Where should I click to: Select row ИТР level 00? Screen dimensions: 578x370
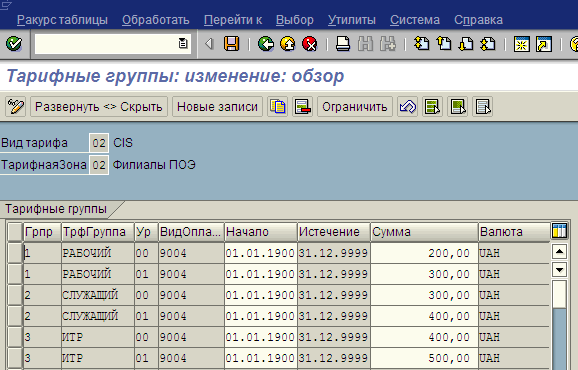coord(15,337)
